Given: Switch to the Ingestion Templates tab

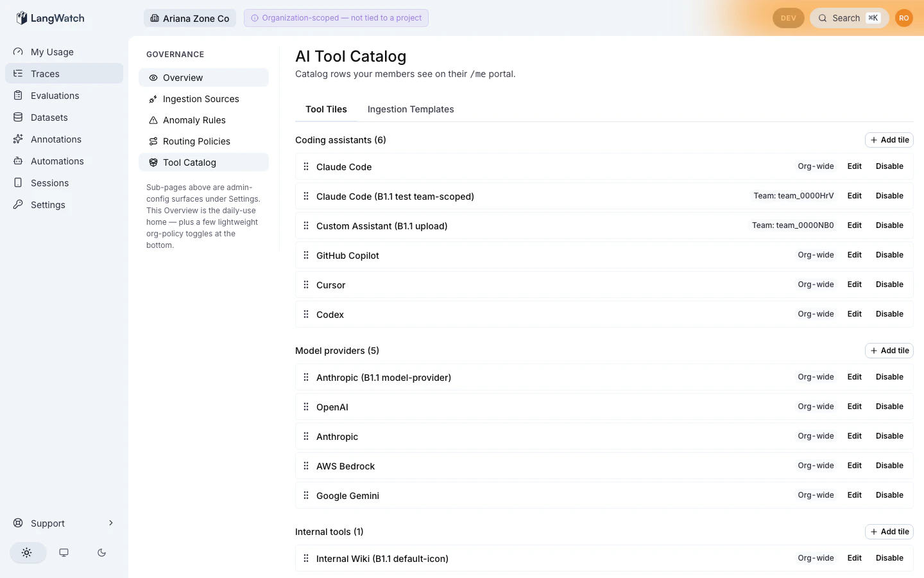Looking at the screenshot, I should 411,109.
